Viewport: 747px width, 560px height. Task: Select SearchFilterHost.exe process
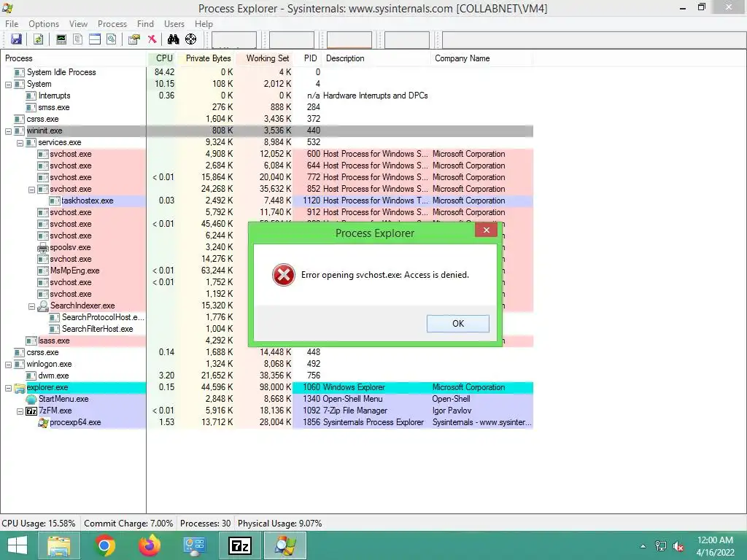[97, 329]
